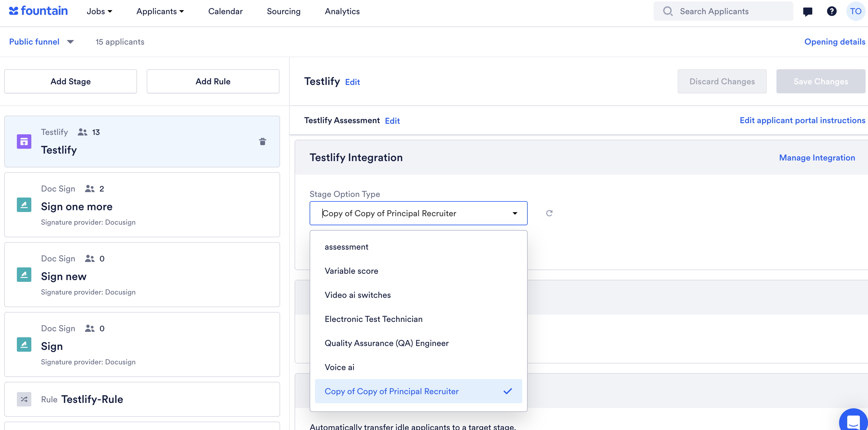Select Copy of Copy of Principal Recruiter option
Image resolution: width=868 pixels, height=430 pixels.
(x=418, y=391)
